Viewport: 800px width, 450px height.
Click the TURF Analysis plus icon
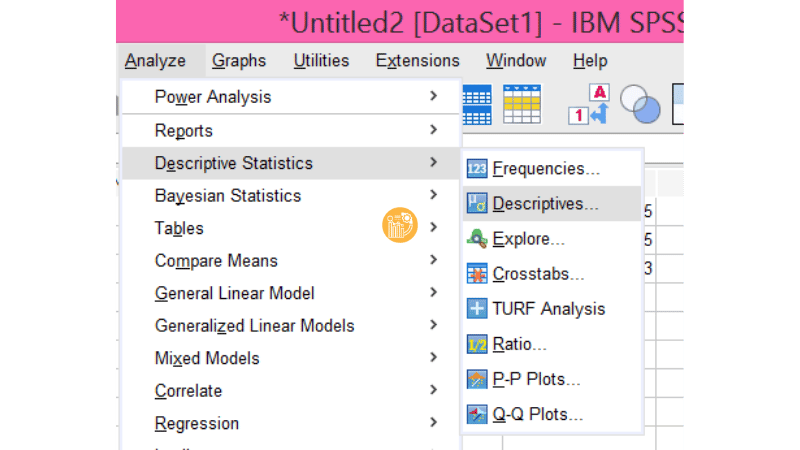click(x=477, y=309)
